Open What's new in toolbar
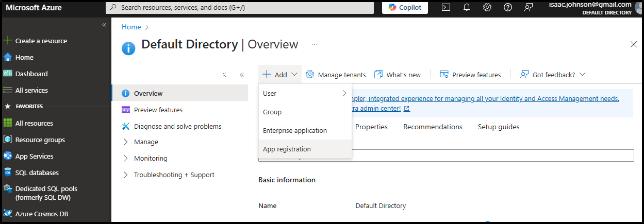644x224 pixels. click(x=398, y=75)
